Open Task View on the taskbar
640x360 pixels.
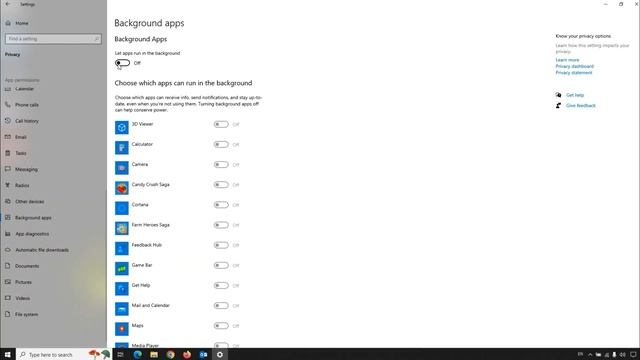pos(120,354)
